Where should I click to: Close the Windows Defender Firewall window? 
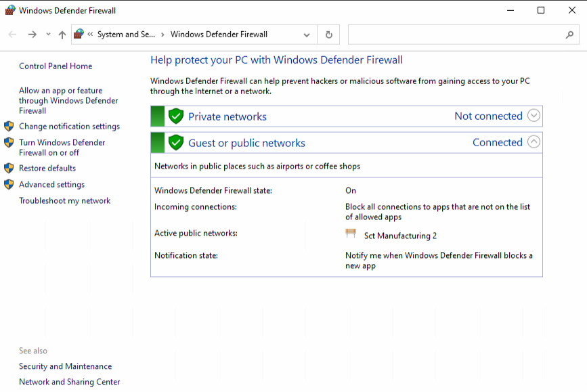coord(571,10)
